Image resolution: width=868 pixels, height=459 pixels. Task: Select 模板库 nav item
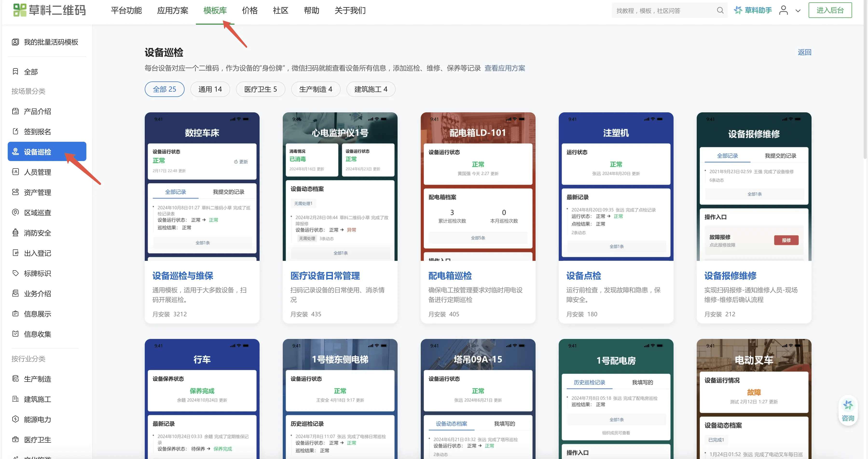click(x=215, y=10)
